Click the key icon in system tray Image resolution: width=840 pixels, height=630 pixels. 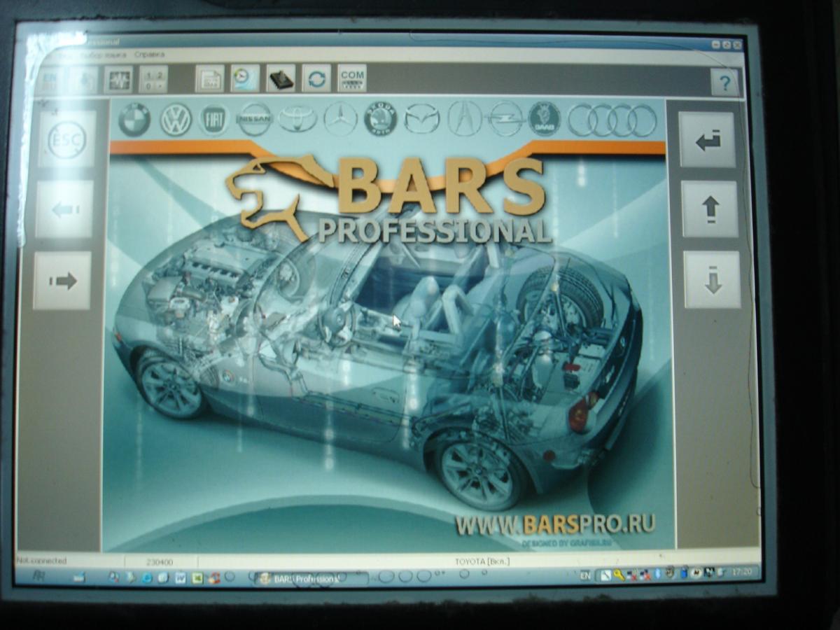[619, 575]
